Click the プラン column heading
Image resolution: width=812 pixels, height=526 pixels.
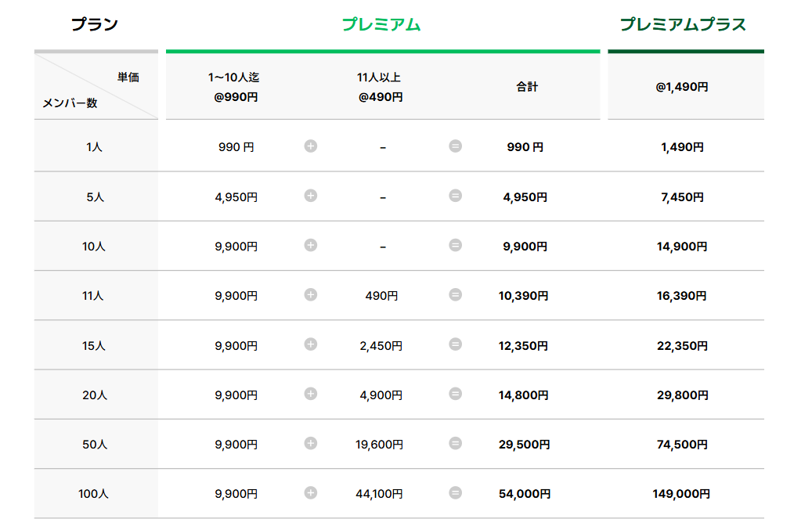(x=95, y=24)
